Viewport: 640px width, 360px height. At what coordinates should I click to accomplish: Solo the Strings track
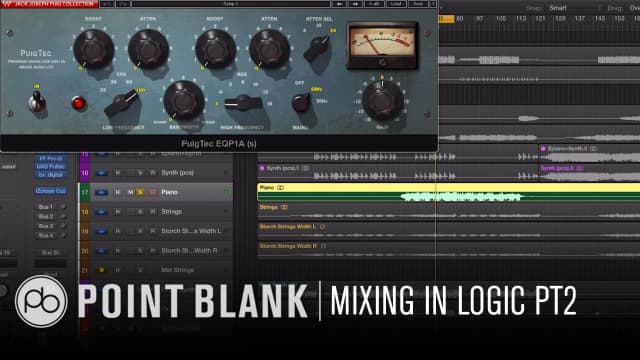pyautogui.click(x=140, y=211)
